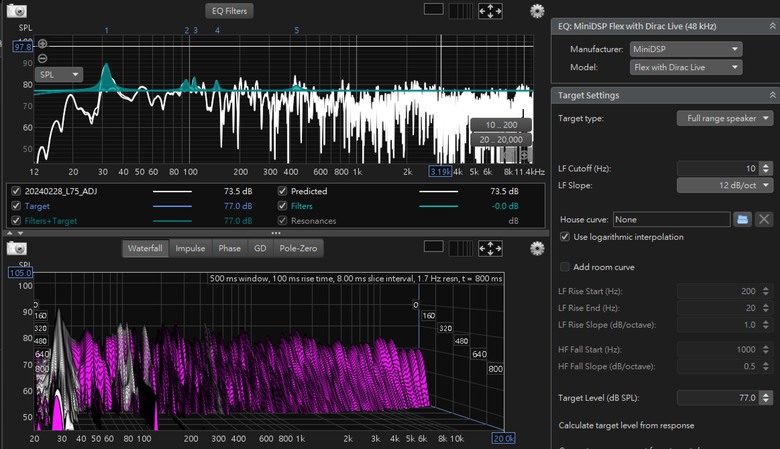
Task: Open the SPL axis type dropdown
Action: [x=59, y=75]
